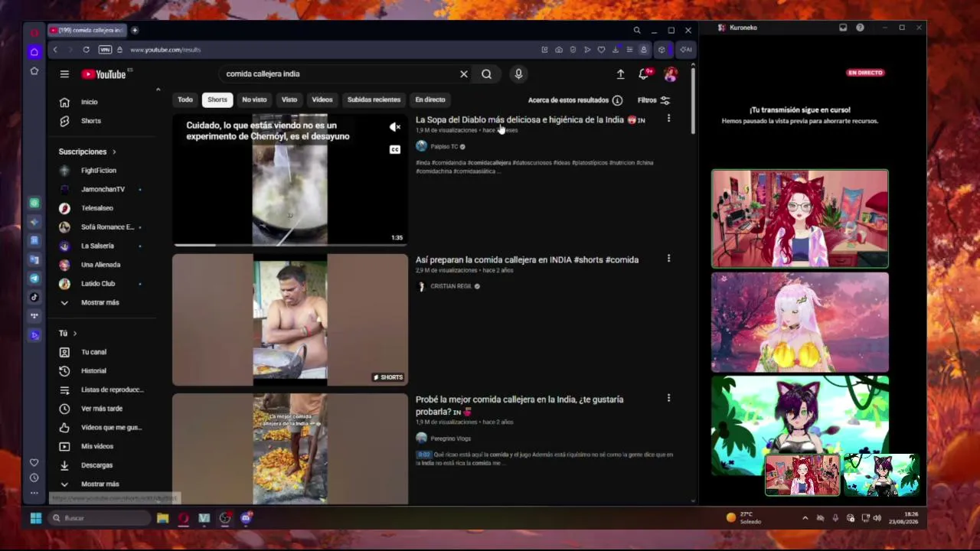
Task: Click the browser search tabs magnifier
Action: [636, 31]
